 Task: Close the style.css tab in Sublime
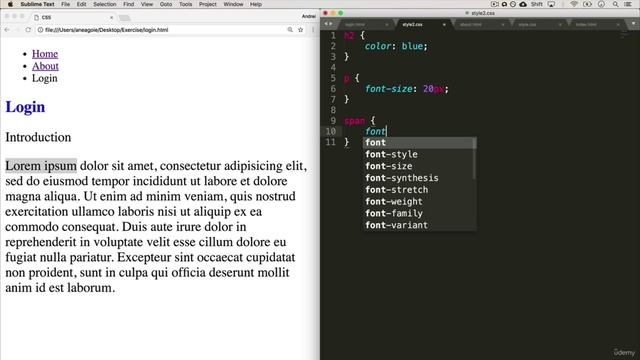coord(560,24)
